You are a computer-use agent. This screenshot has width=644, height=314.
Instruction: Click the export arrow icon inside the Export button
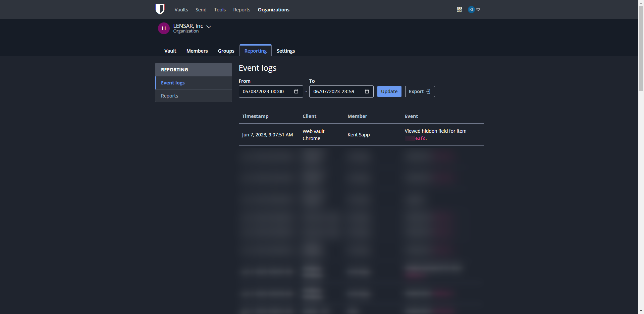coord(428,91)
